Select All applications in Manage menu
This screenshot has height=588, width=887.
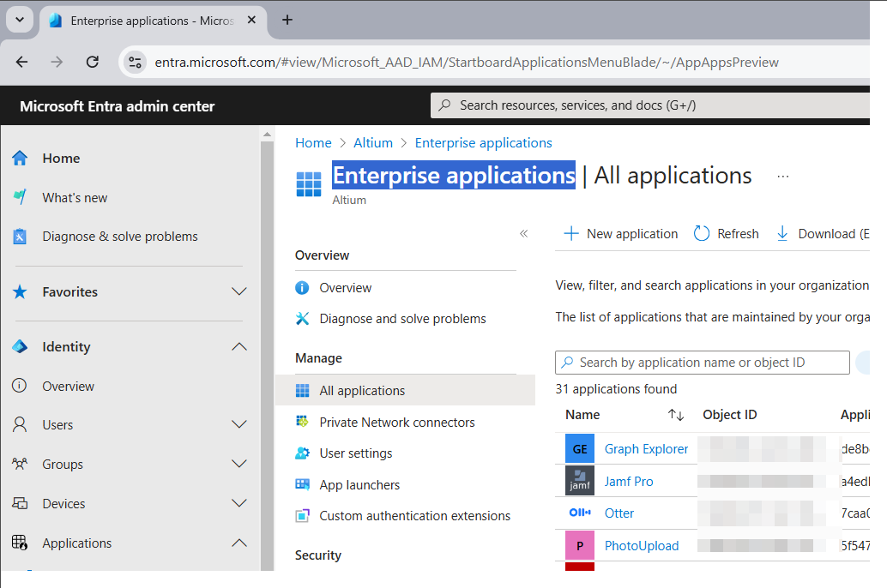pos(362,391)
